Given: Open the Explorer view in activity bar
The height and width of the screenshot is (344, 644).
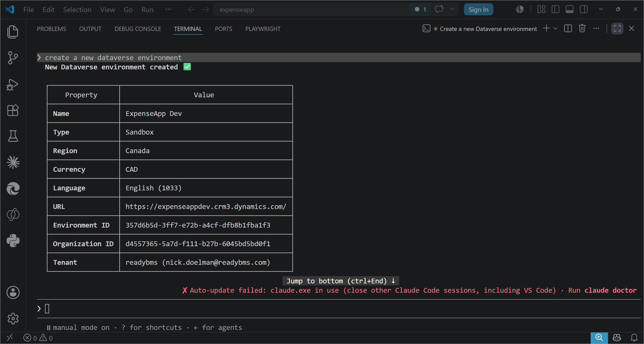Looking at the screenshot, I should point(13,32).
